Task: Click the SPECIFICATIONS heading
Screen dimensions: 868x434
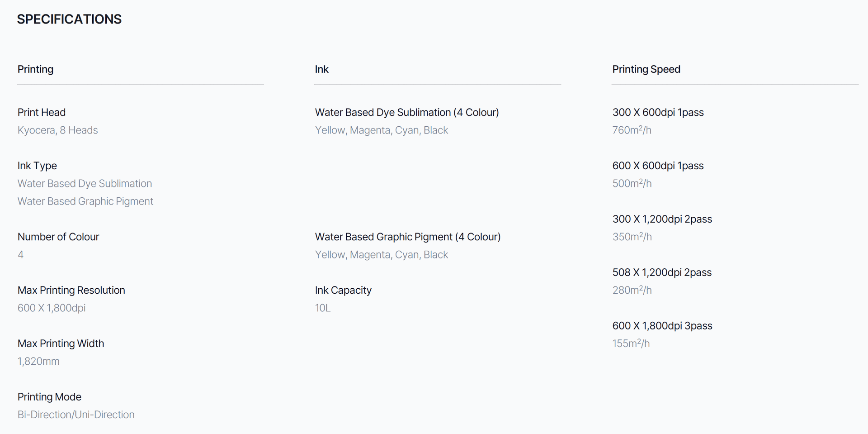Action: tap(69, 19)
